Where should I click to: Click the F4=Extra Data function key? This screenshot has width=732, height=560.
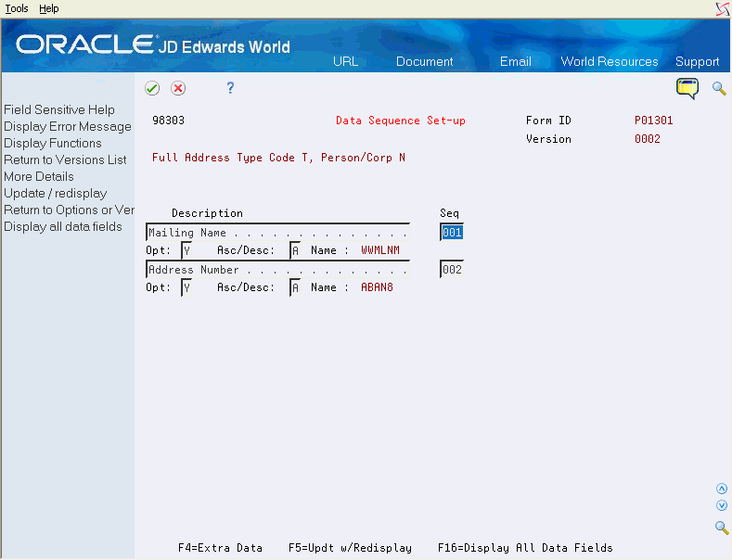point(221,548)
